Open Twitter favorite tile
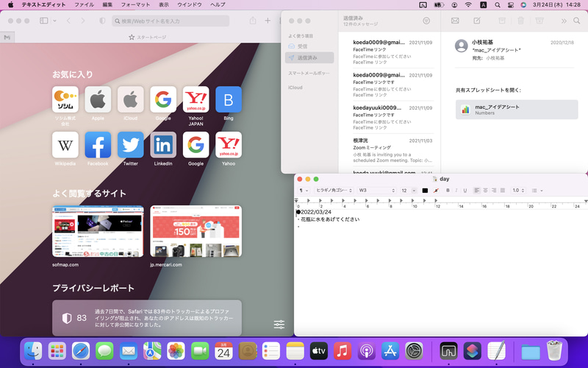The width and height of the screenshot is (588, 368). (131, 145)
